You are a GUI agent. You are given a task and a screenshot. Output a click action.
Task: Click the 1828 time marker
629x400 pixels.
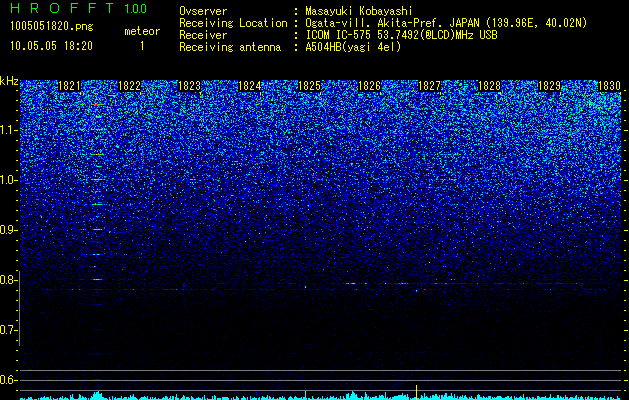489,86
